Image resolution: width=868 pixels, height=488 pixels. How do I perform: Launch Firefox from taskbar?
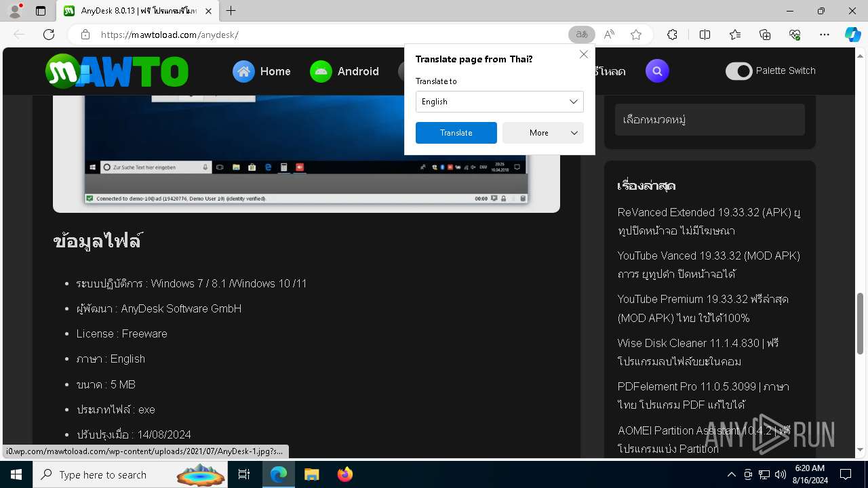344,474
